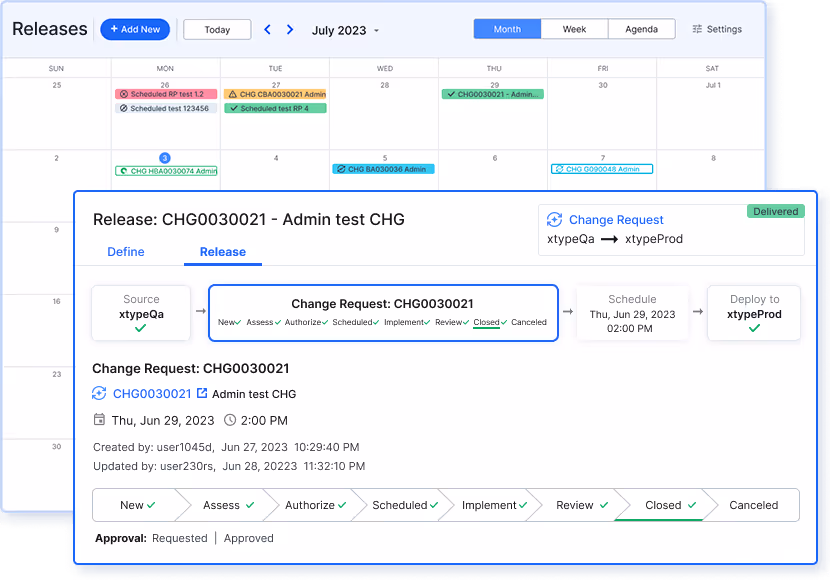Click the Settings sliders icon
The height and width of the screenshot is (580, 830).
click(697, 29)
